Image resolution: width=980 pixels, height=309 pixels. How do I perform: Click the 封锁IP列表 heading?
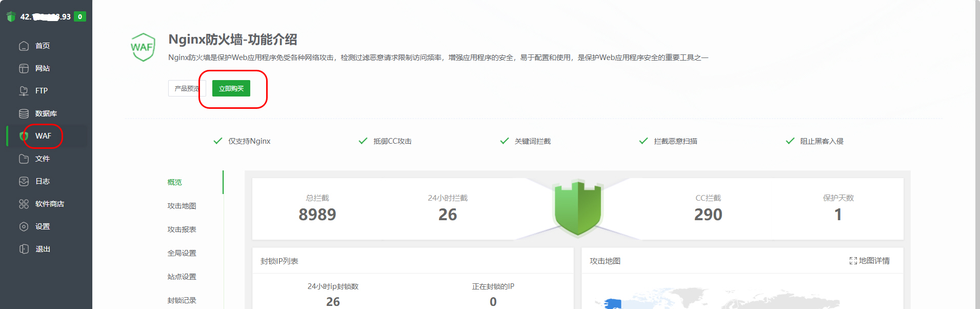279,261
